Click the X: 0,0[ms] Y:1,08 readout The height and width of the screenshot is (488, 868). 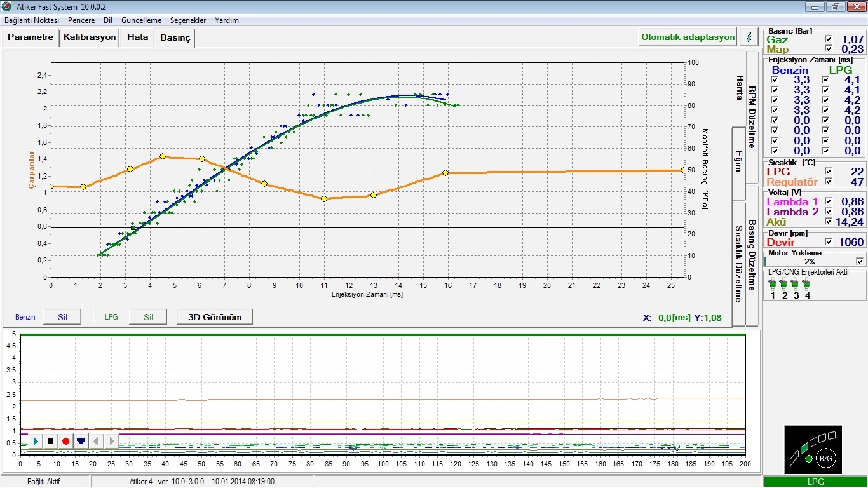(682, 318)
